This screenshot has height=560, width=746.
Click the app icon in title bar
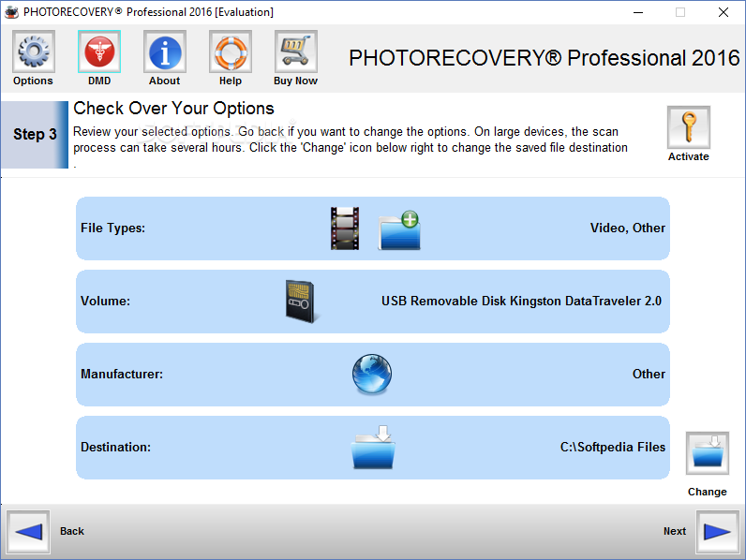coord(11,12)
